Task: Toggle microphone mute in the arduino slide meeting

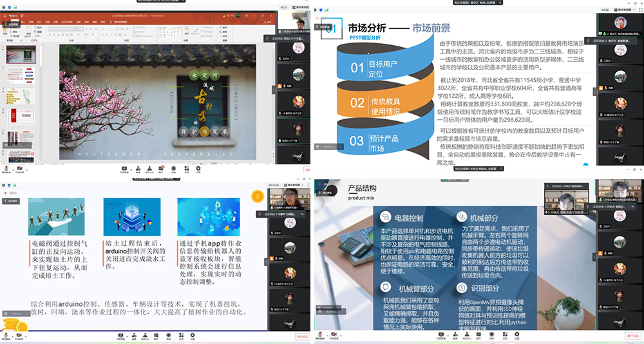Action: point(6,335)
